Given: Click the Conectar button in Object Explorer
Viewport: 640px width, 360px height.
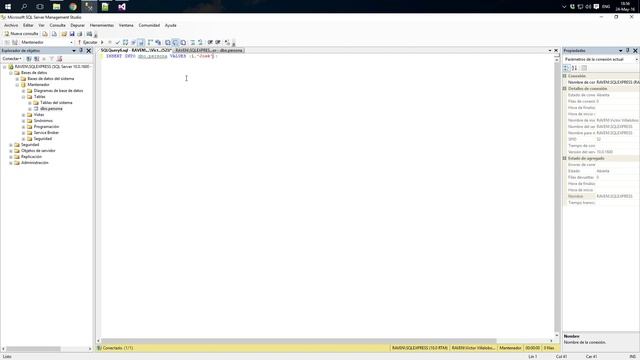Looking at the screenshot, I should (12, 59).
